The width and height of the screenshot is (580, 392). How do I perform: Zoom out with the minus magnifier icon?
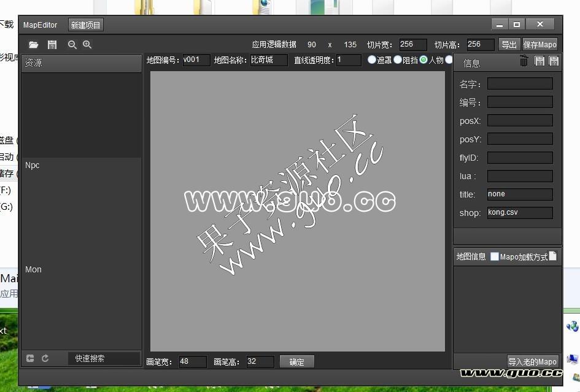72,45
